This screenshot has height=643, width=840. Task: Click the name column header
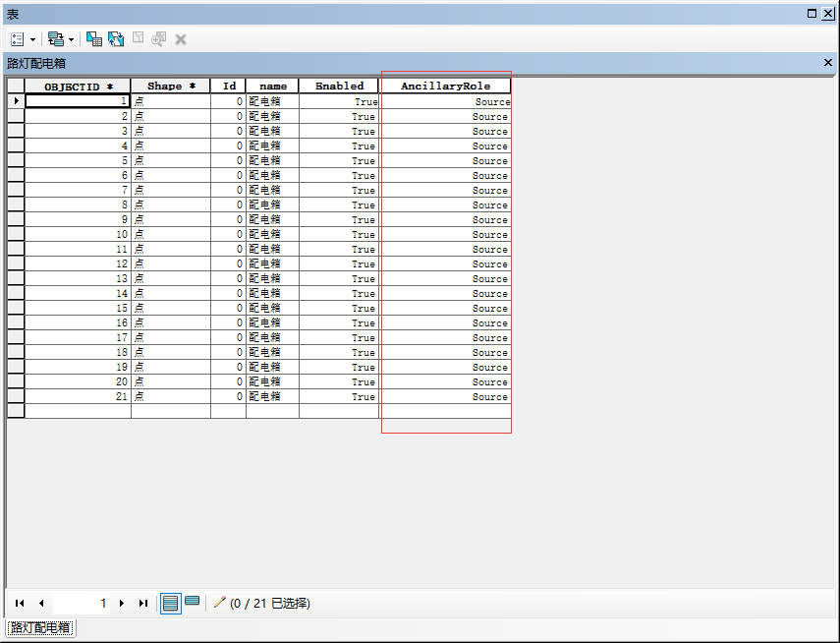(x=273, y=86)
